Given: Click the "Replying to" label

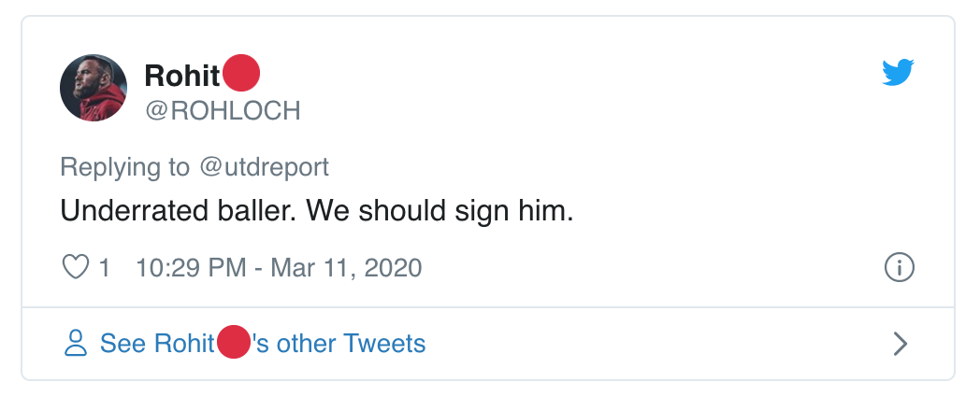Looking at the screenshot, I should pyautogui.click(x=124, y=167).
